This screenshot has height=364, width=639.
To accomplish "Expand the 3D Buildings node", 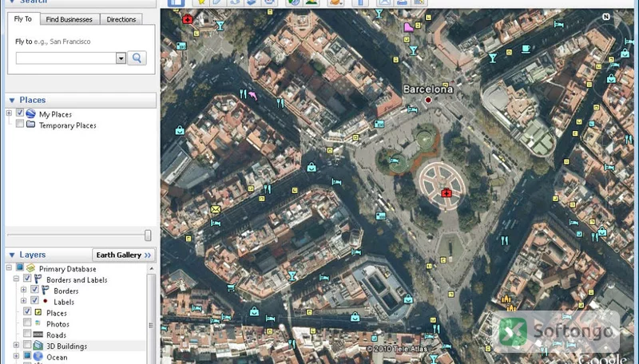I will point(16,345).
